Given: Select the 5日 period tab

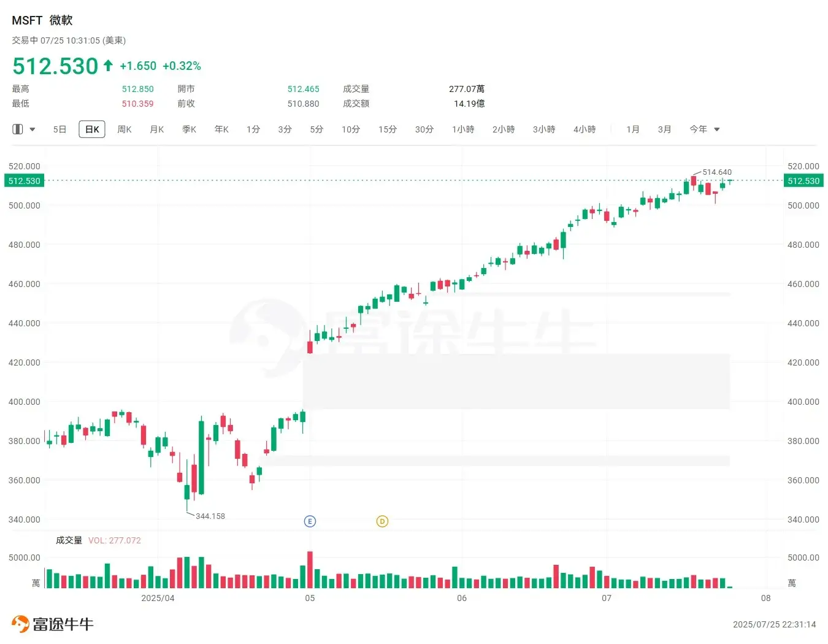Looking at the screenshot, I should pyautogui.click(x=59, y=129).
